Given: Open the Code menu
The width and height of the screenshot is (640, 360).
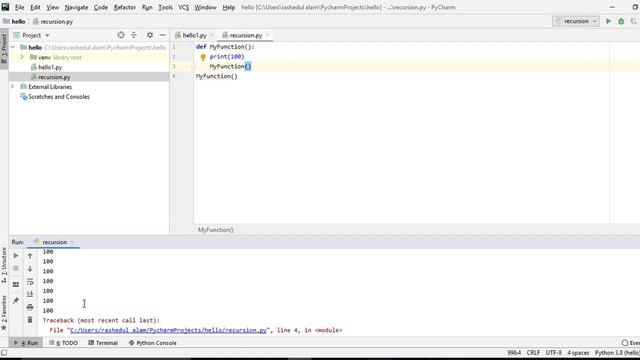Looking at the screenshot, I should 100,7.
